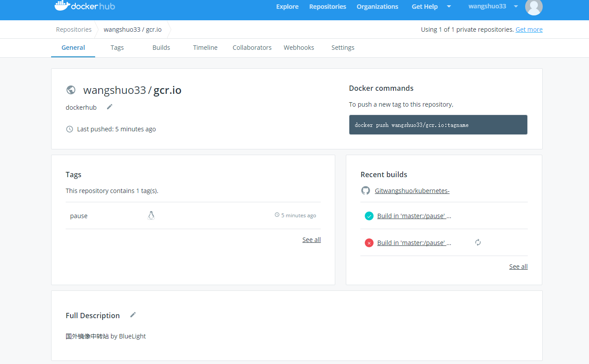Click the 'dockerhub' short description text
Screen dimensions: 589x364
tap(81, 108)
